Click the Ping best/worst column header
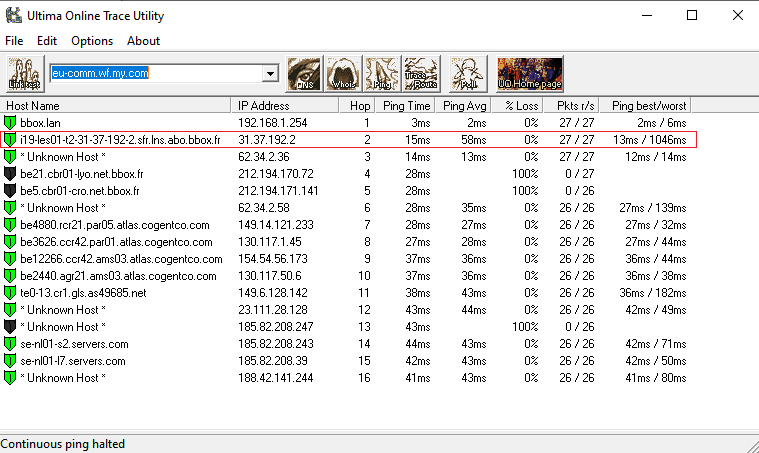759x453 pixels. click(645, 106)
